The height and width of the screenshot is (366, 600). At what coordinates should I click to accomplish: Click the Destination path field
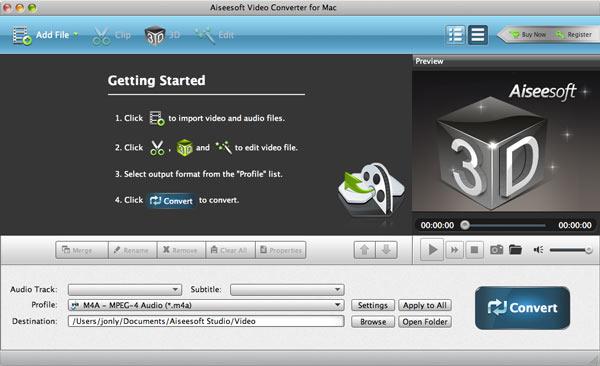(206, 321)
